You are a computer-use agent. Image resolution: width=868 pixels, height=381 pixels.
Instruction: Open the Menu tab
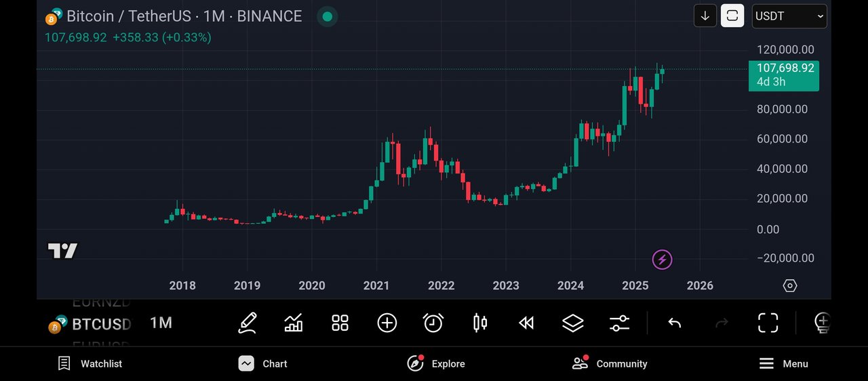coord(783,363)
